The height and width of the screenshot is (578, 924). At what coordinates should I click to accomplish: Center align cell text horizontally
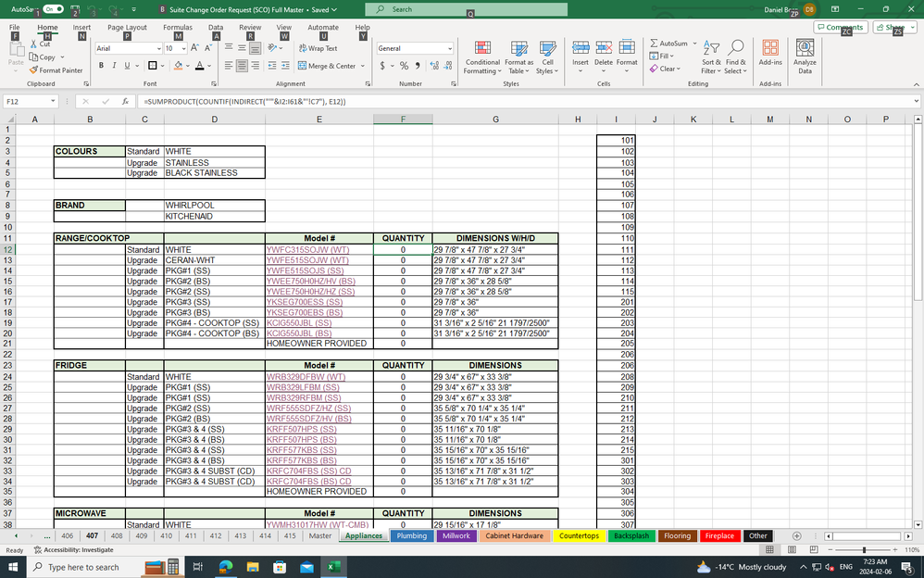(242, 66)
